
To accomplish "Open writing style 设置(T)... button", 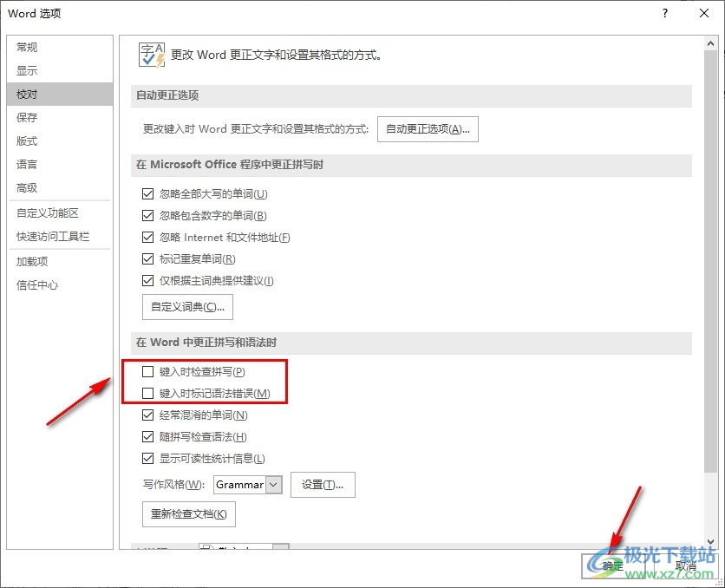I will (323, 485).
